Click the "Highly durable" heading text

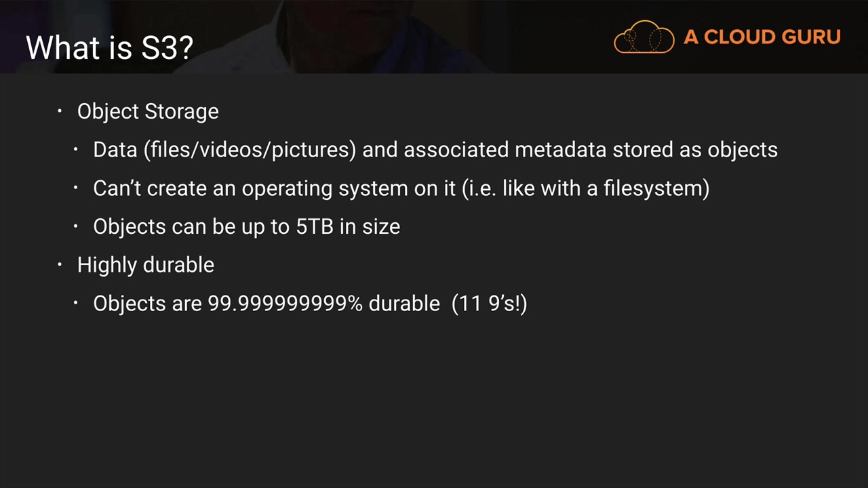(x=146, y=264)
